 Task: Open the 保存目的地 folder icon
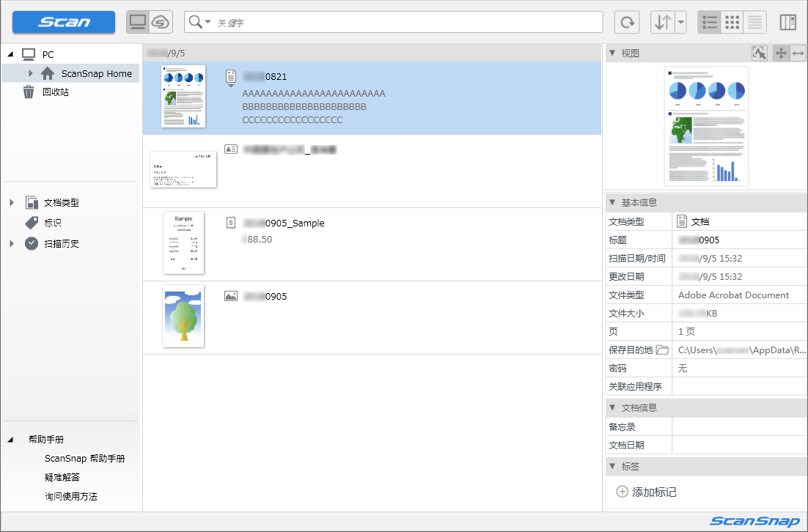pos(662,350)
